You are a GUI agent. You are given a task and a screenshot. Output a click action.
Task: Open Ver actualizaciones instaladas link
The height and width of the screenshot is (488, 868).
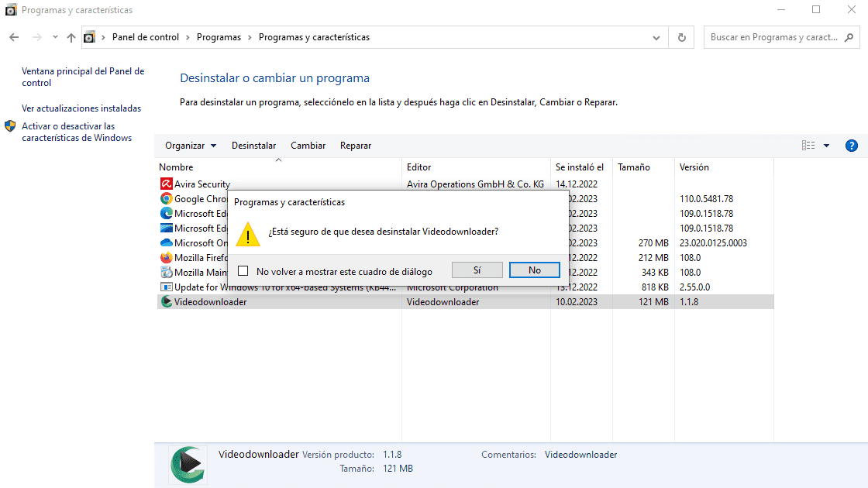80,108
